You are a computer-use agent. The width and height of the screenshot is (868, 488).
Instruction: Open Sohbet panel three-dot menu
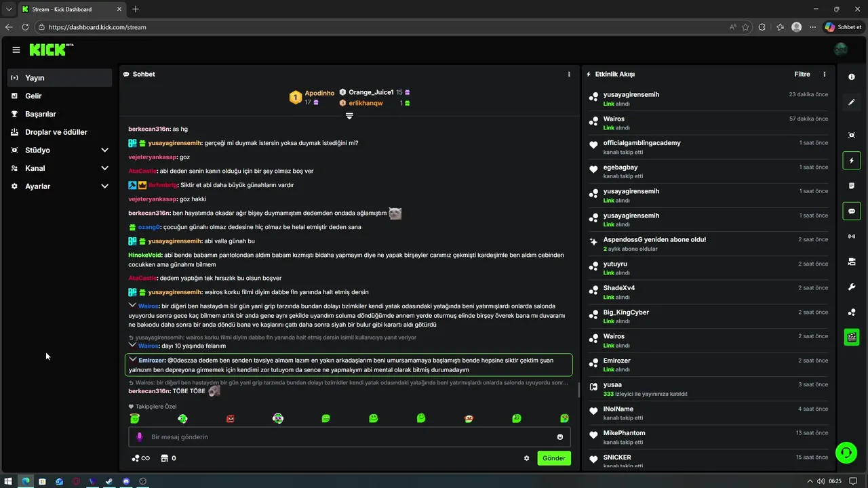[569, 74]
